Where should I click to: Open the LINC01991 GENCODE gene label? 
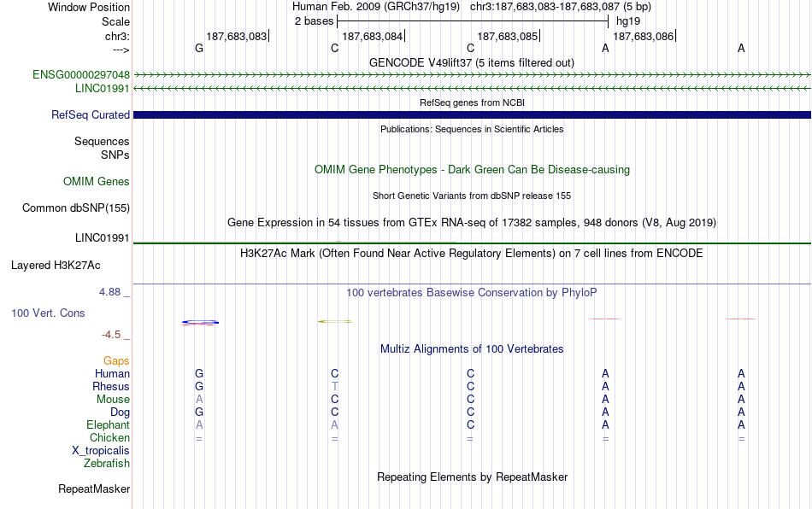(x=102, y=89)
